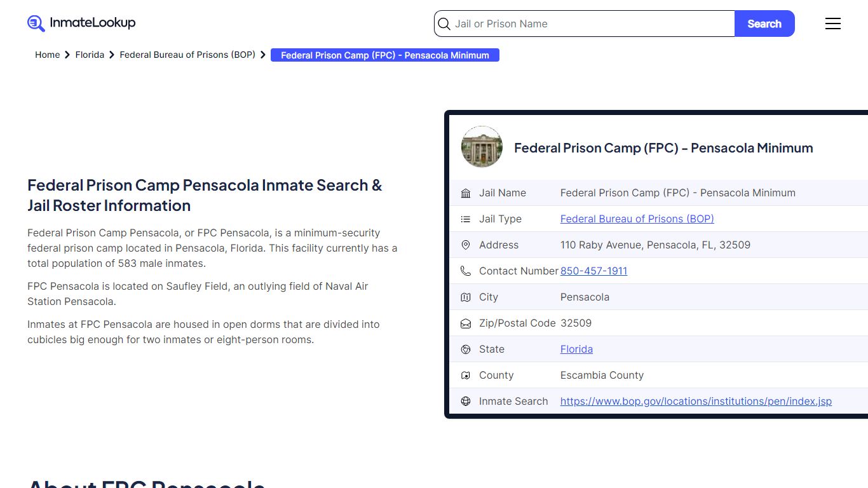The height and width of the screenshot is (488, 868).
Task: Click the paragraph about Saufley Field
Action: point(198,294)
